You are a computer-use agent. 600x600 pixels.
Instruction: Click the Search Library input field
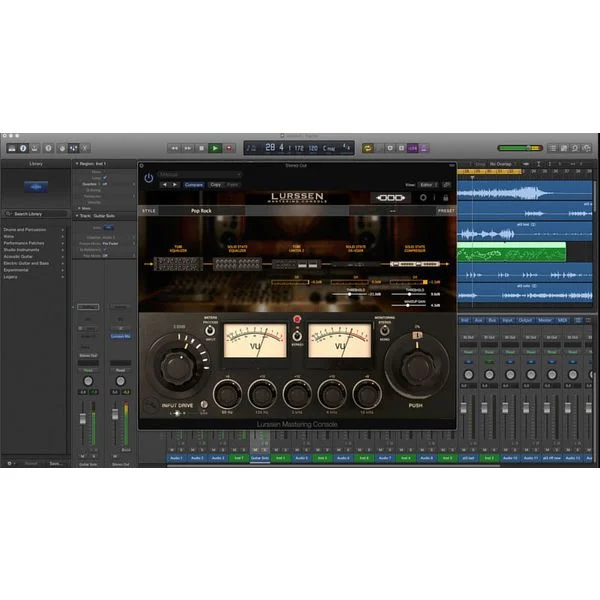pyautogui.click(x=35, y=214)
